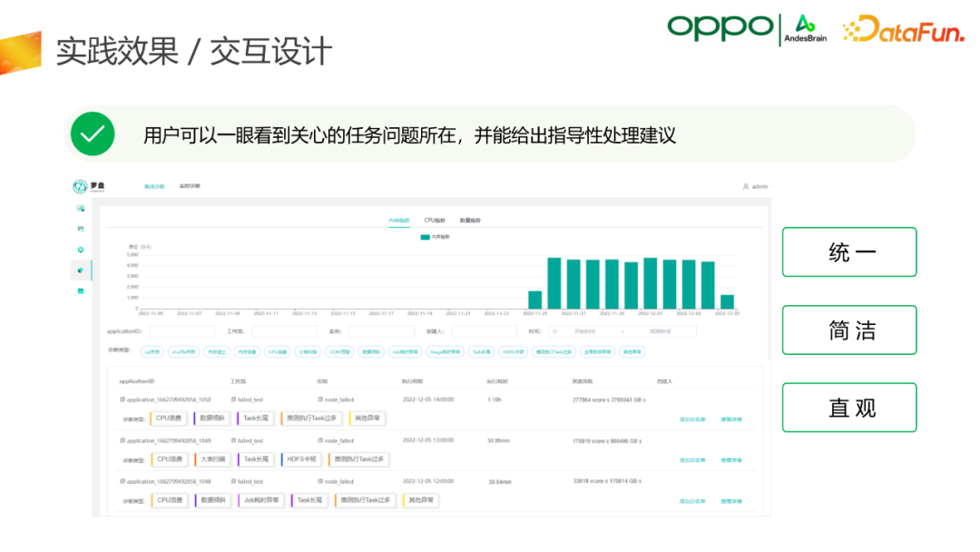Click the 大表扫描 tag in row 1049
This screenshot has height=552, width=980.
(x=211, y=459)
